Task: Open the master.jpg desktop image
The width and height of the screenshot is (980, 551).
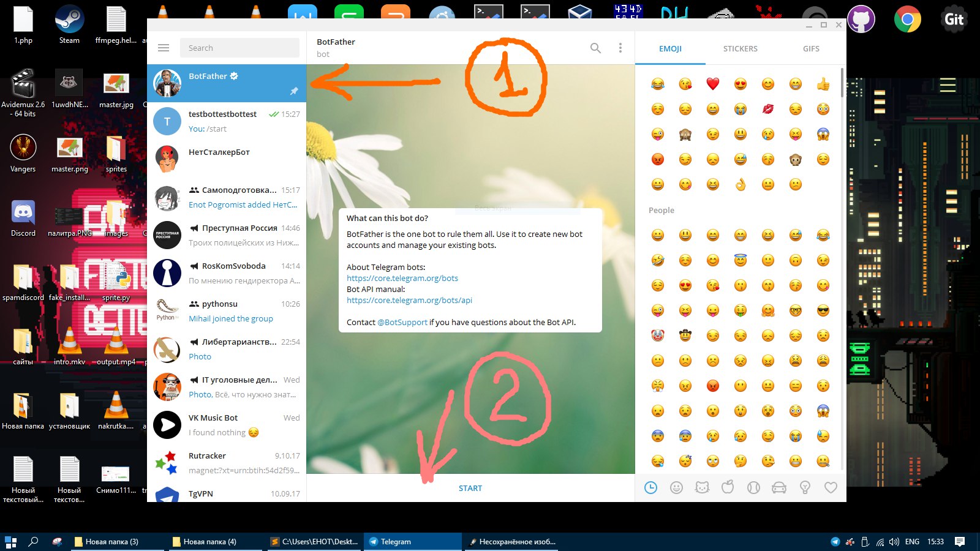Action: coord(116,90)
